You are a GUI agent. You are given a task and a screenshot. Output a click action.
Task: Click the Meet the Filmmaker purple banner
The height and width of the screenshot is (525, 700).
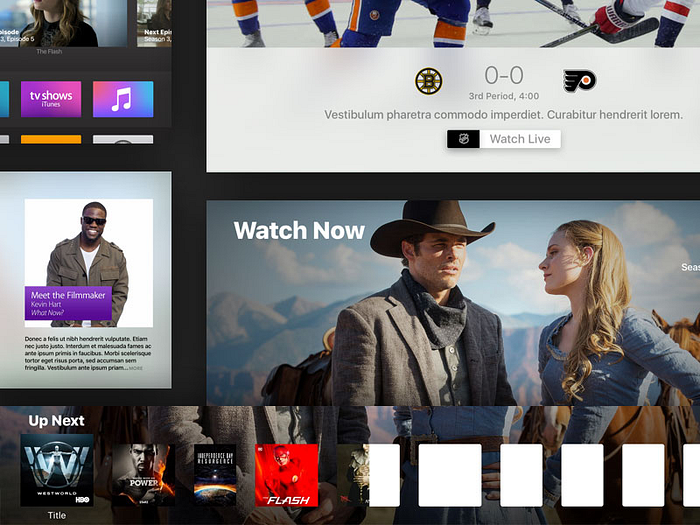tap(68, 303)
